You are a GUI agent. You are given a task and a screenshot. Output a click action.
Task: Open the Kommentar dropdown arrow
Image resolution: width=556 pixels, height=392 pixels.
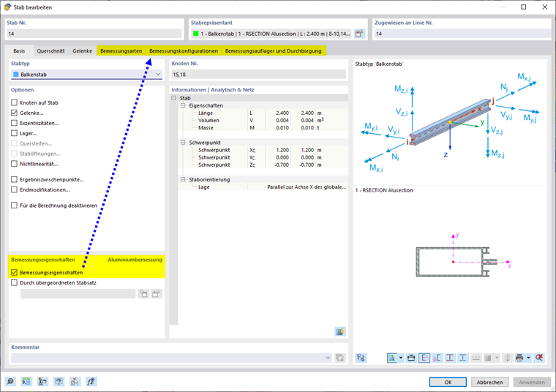pos(328,358)
